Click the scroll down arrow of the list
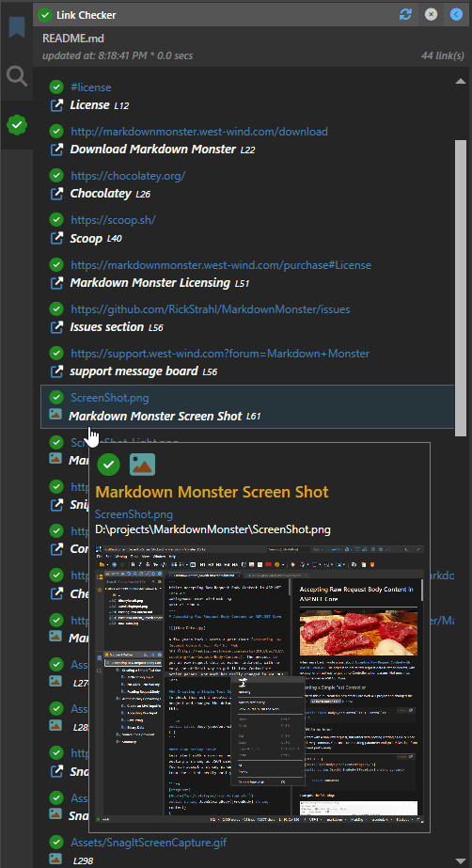This screenshot has height=868, width=472. [461, 860]
